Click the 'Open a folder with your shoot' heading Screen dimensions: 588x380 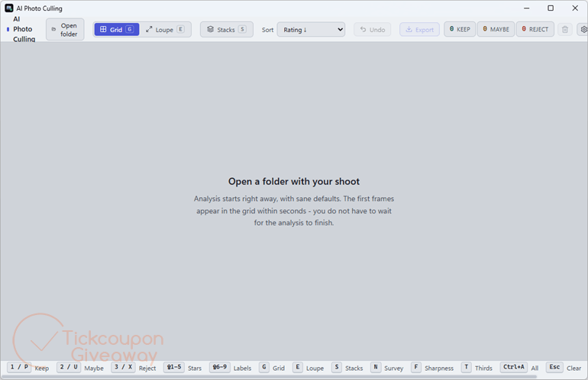294,181
